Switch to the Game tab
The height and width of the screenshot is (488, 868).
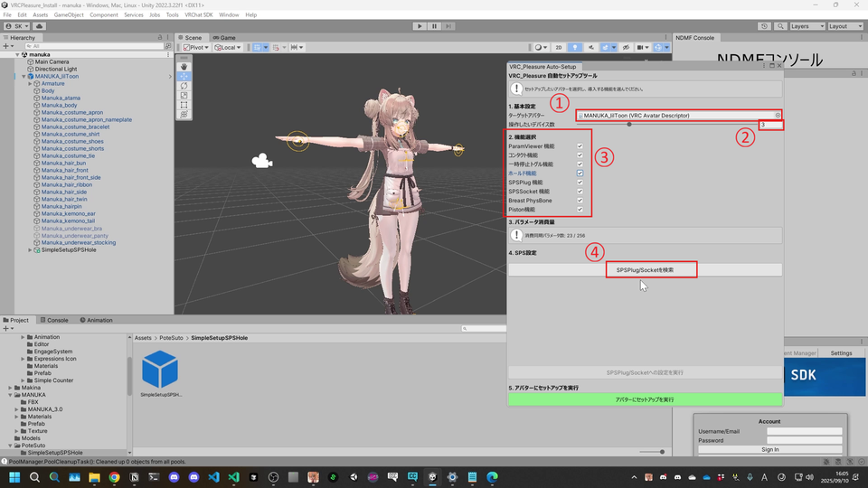point(224,38)
